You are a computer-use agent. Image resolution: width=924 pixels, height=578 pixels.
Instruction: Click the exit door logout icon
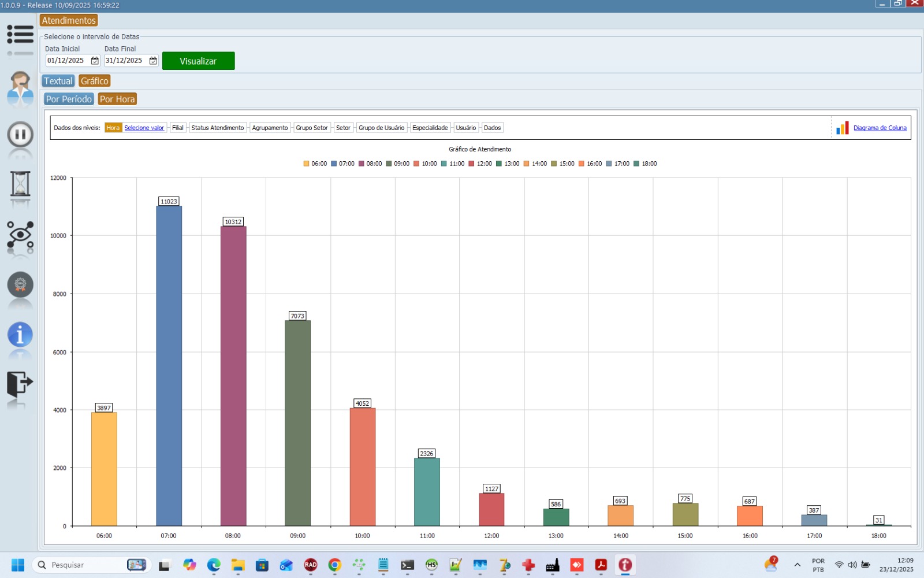[x=20, y=383]
